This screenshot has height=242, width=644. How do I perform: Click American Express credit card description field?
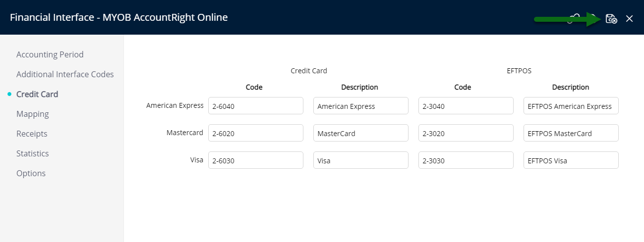[361, 106]
